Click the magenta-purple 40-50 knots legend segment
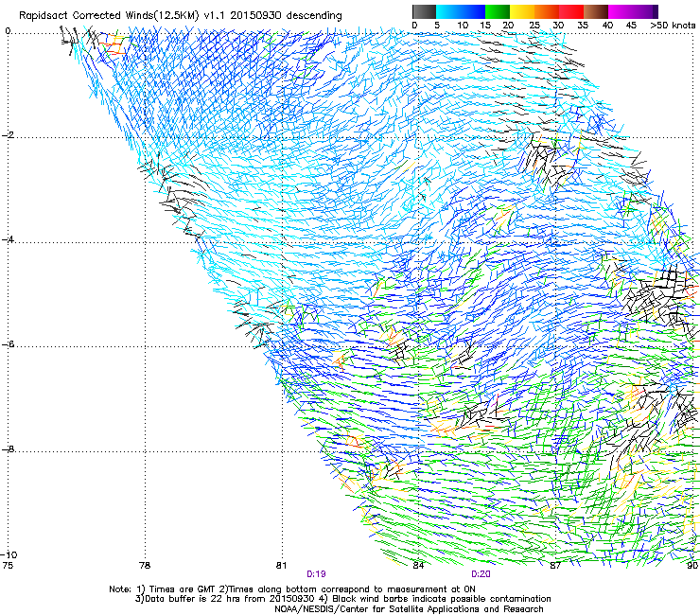The width and height of the screenshot is (700, 615). [633, 11]
